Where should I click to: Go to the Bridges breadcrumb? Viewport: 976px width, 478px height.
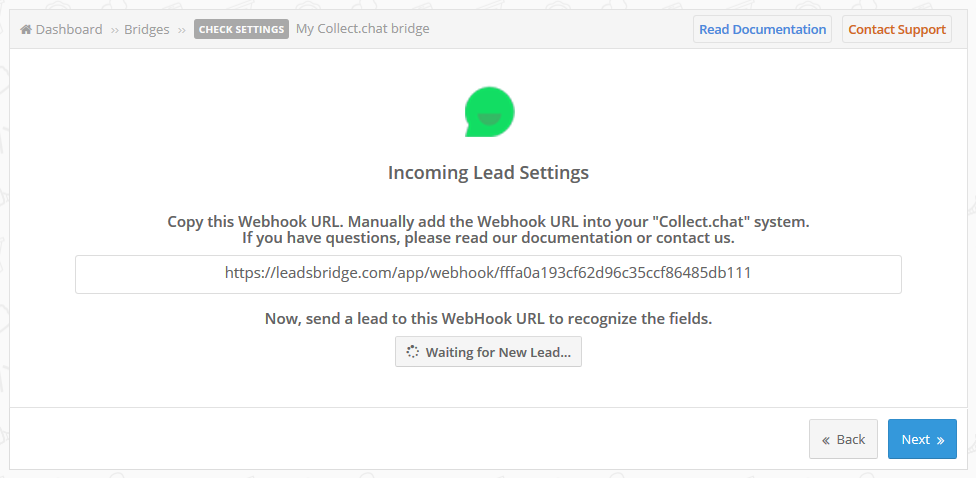pyautogui.click(x=146, y=29)
